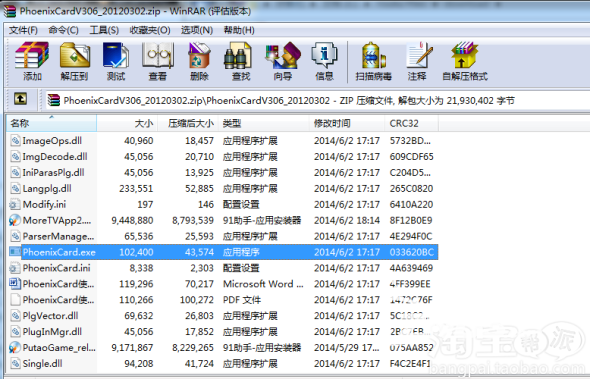
Task: Click CRC32 value 6410A220
Action: [411, 204]
